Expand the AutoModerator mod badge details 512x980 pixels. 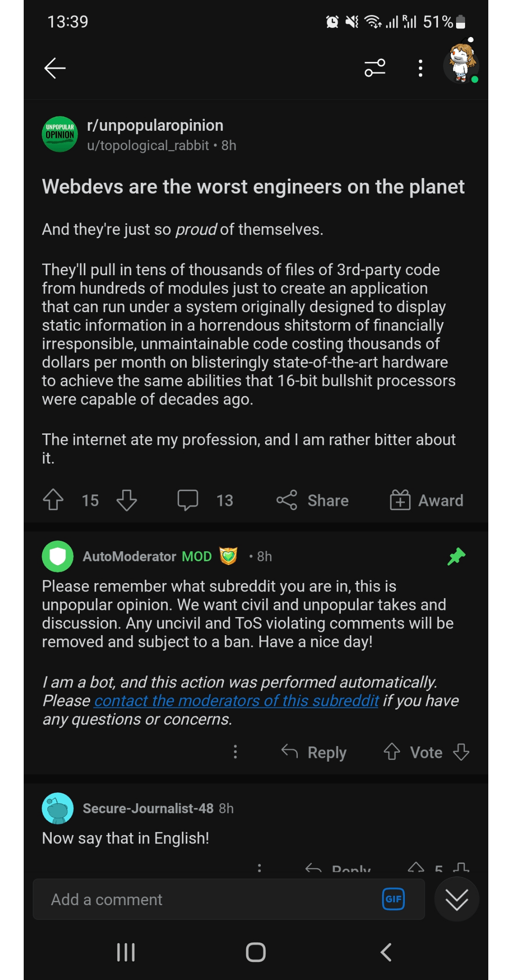coord(229,556)
